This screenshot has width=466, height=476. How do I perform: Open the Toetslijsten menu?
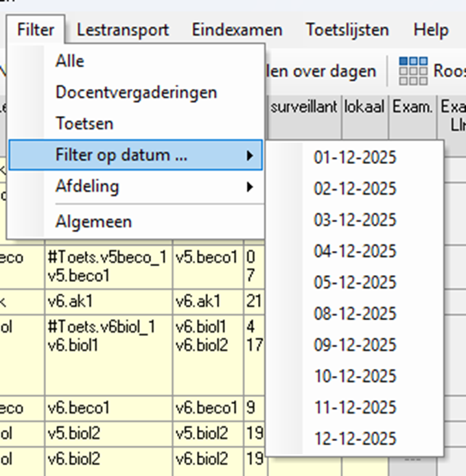347,30
